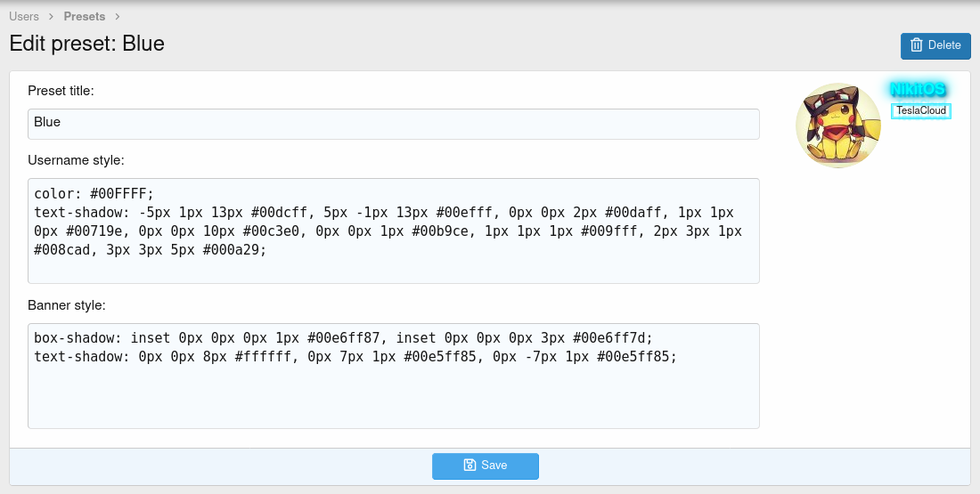Click the chevron arrow after Presets breadcrumb
This screenshot has width=980, height=494.
coord(118,17)
